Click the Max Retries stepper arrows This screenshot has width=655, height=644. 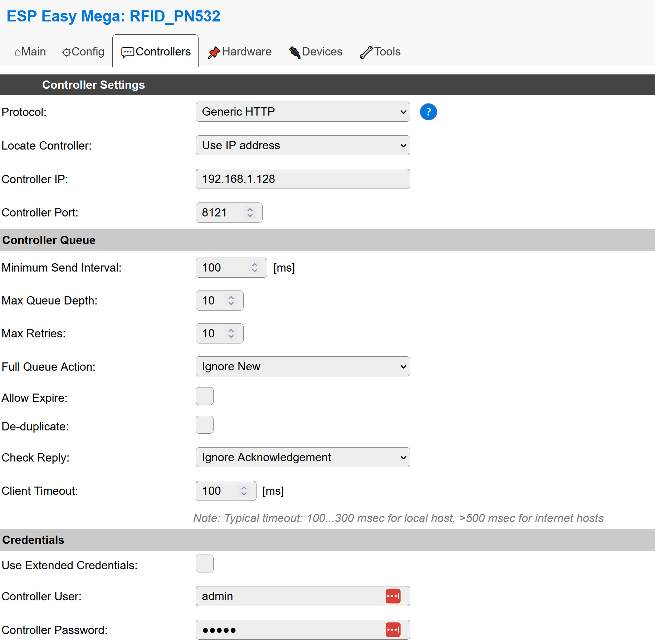pyautogui.click(x=231, y=333)
